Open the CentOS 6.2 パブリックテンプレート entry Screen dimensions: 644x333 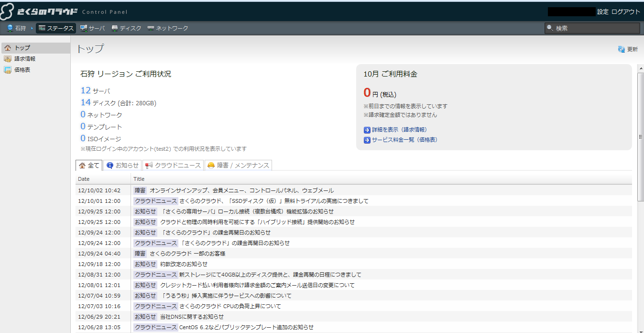pos(354,327)
